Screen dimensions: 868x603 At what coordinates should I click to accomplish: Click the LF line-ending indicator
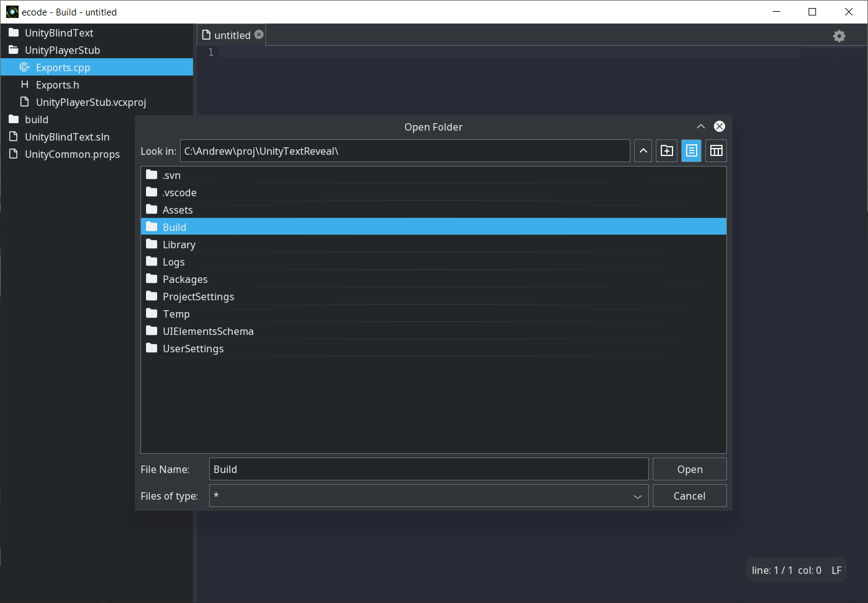pos(836,570)
